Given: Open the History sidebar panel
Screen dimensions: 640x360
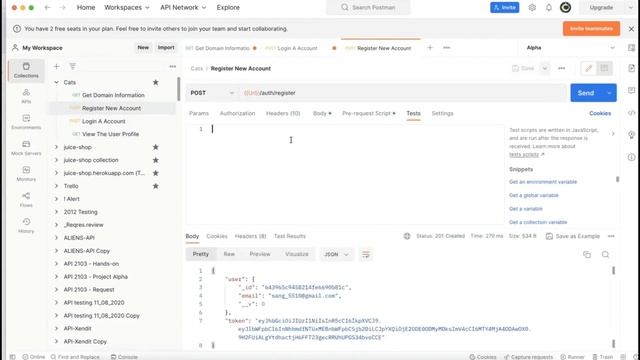Looking at the screenshot, I should point(26,226).
